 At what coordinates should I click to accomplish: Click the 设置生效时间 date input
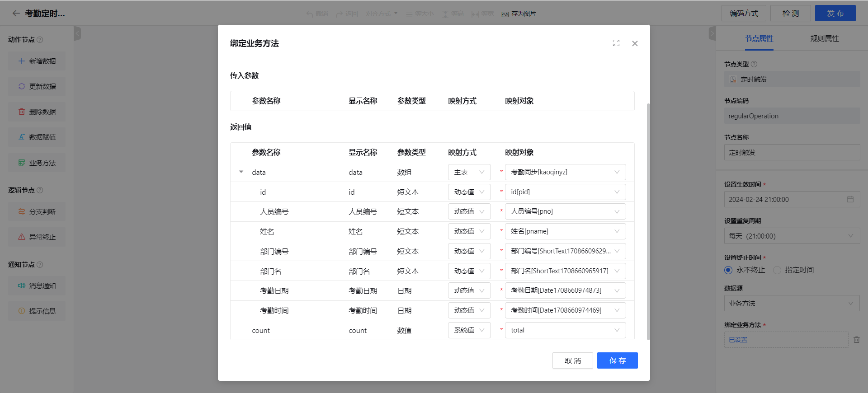click(792, 199)
